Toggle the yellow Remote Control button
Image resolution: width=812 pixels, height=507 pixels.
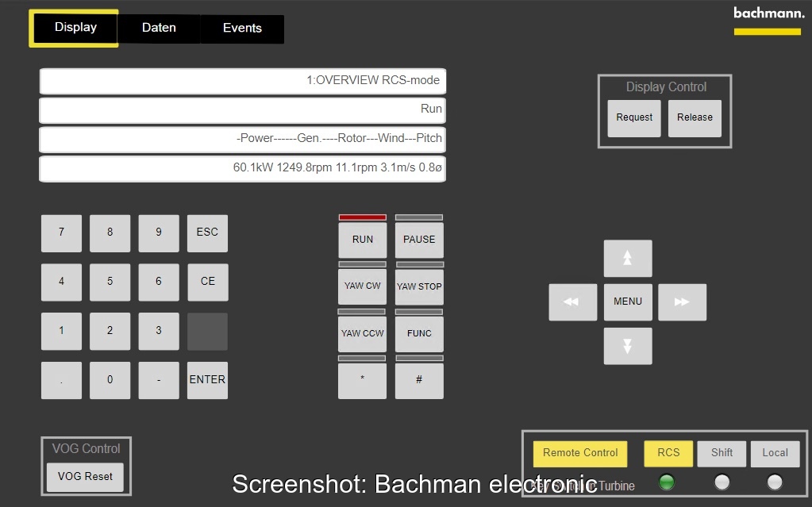[580, 453]
